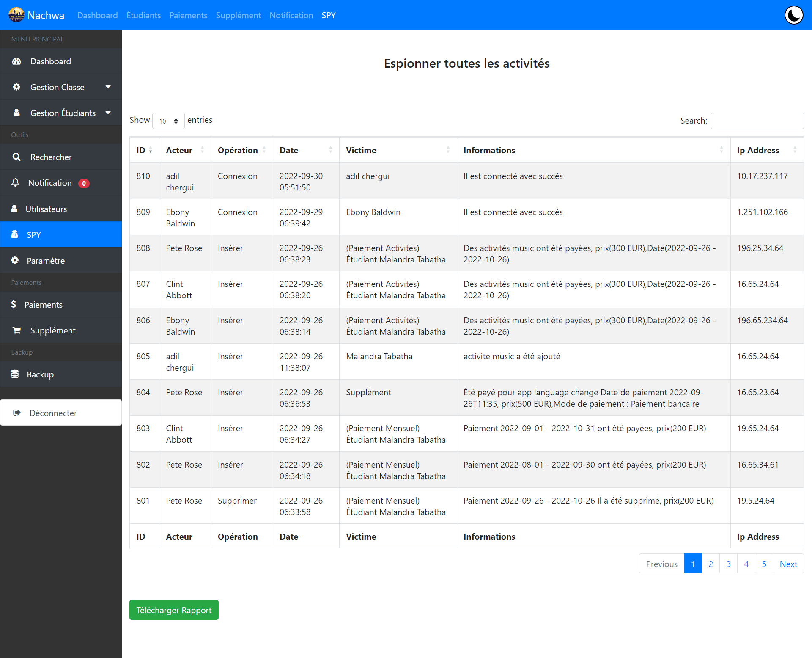Screen dimensions: 812x658
Task: Click the Paiements dollar icon
Action: point(14,304)
